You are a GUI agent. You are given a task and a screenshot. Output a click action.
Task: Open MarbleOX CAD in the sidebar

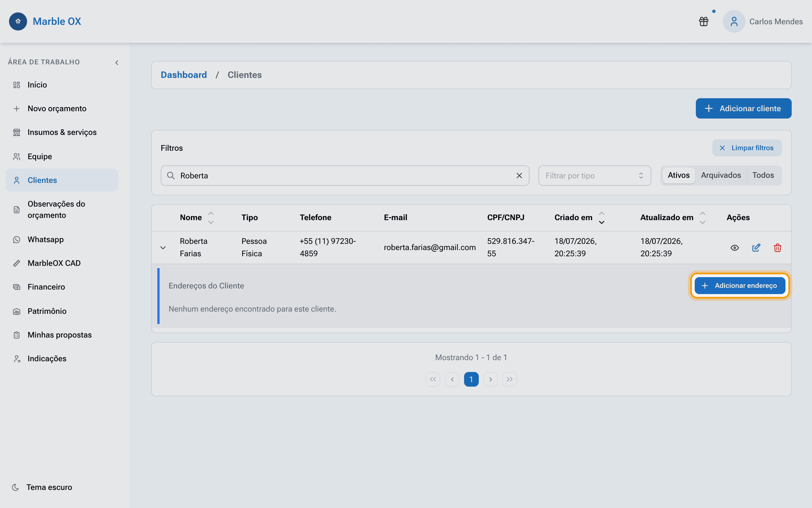[x=62, y=263]
